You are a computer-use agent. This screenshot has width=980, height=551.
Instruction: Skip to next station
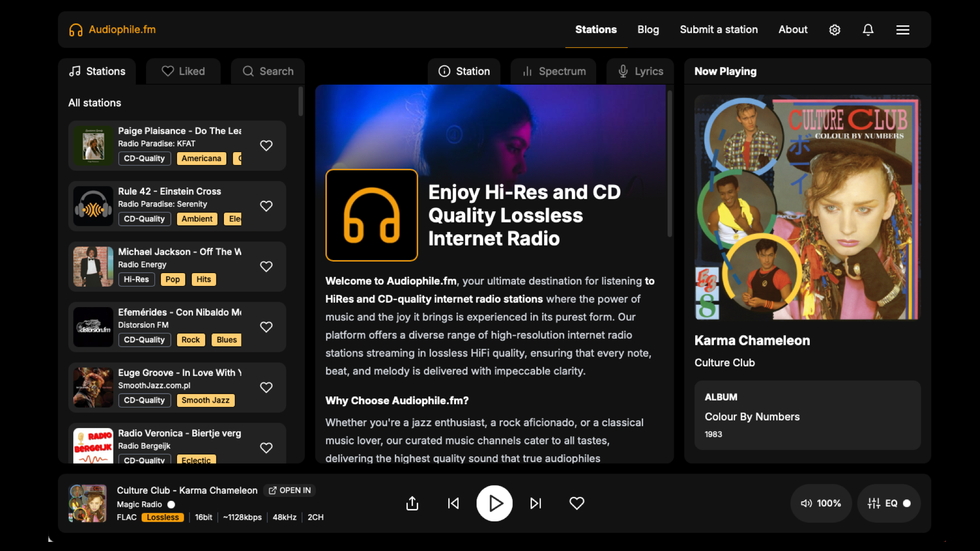[x=535, y=503]
